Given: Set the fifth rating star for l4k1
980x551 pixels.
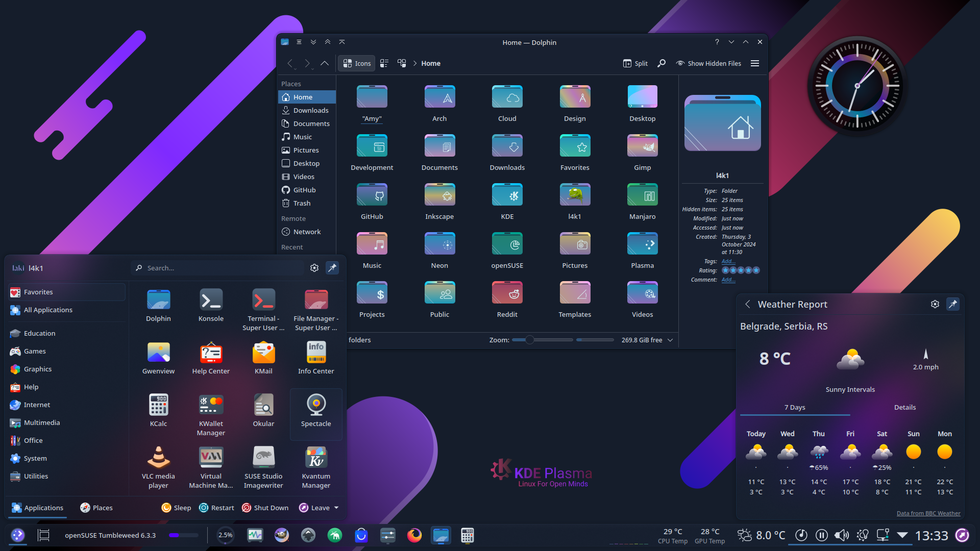Looking at the screenshot, I should pos(756,270).
